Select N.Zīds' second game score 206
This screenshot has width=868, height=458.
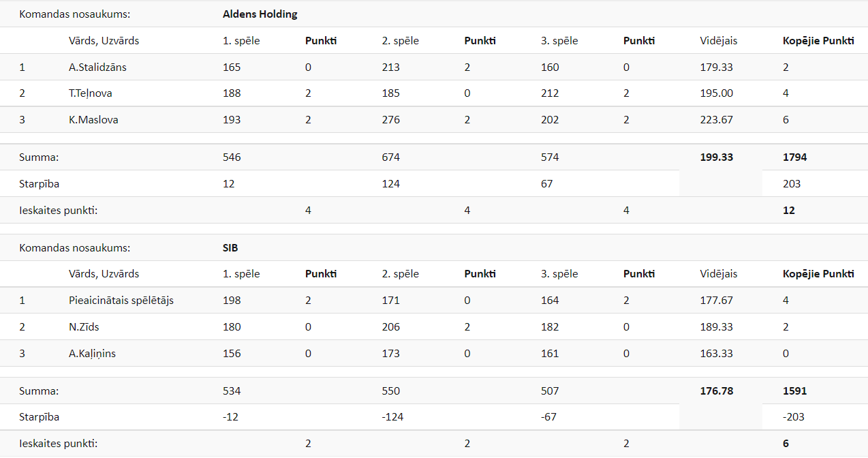pos(391,327)
